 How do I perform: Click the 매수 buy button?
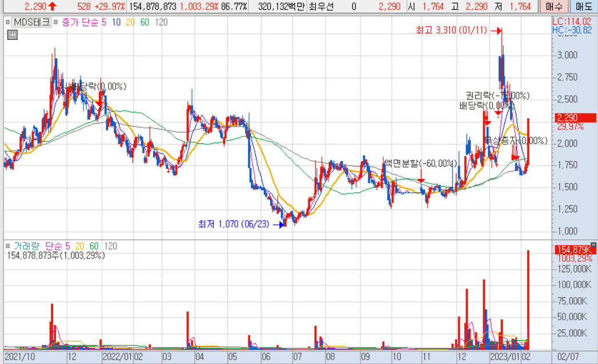554,6
